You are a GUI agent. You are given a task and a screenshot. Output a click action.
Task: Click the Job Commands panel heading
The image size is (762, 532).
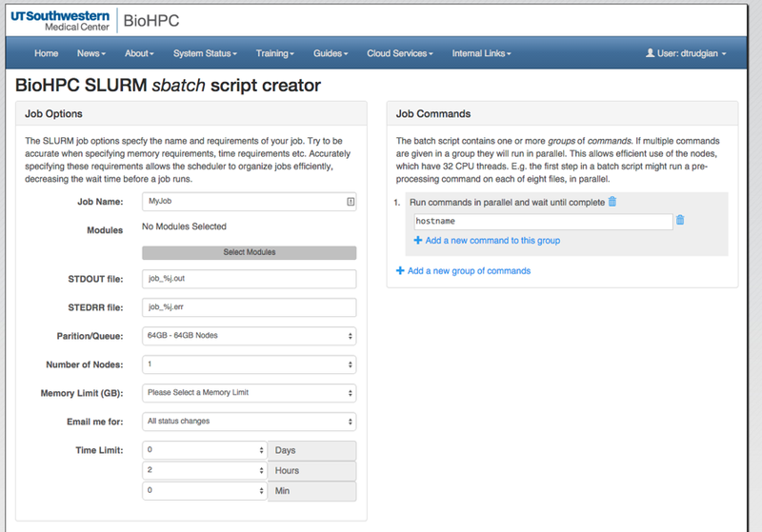[x=433, y=113]
